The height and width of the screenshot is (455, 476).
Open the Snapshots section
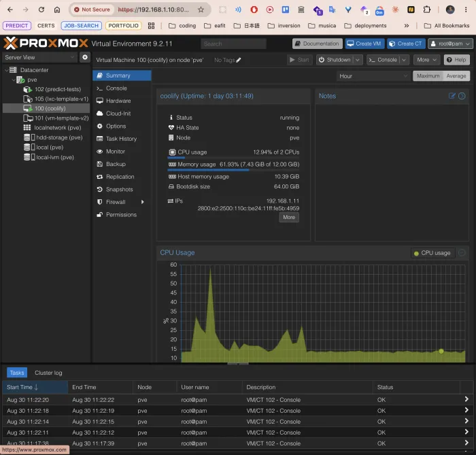coord(122,189)
